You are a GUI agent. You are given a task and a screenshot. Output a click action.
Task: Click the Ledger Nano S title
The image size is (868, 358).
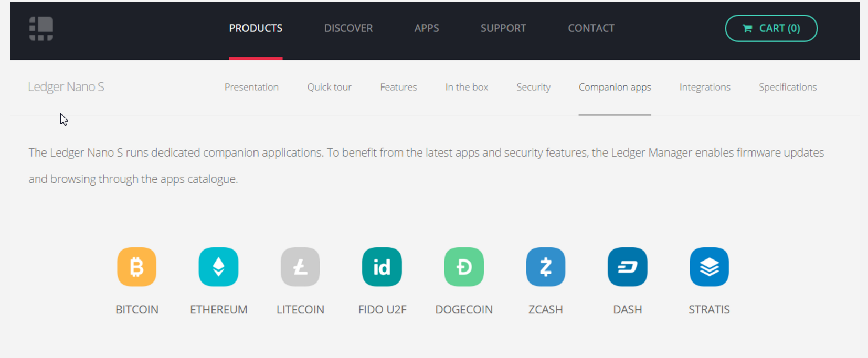pyautogui.click(x=66, y=87)
